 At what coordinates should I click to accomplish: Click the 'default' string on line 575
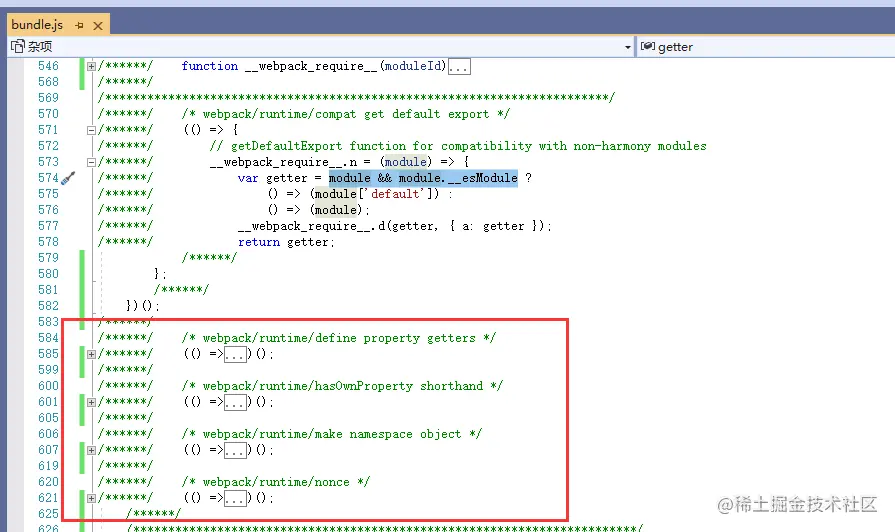(x=397, y=194)
